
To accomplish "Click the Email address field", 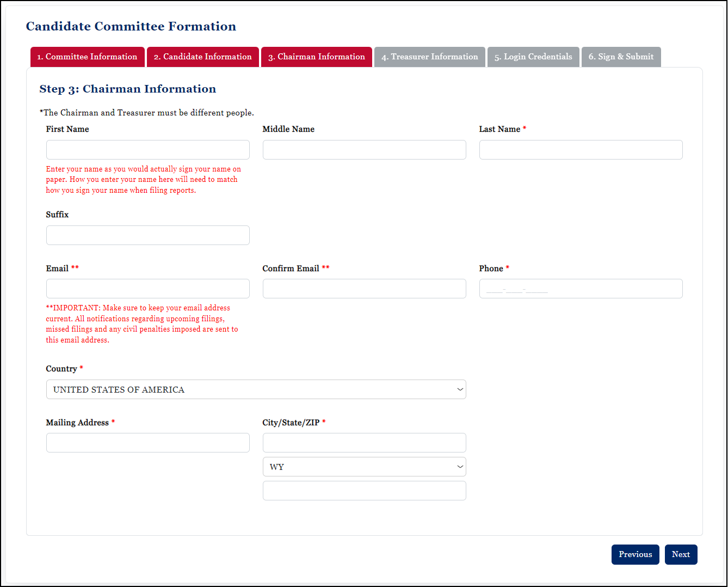I will [x=147, y=289].
